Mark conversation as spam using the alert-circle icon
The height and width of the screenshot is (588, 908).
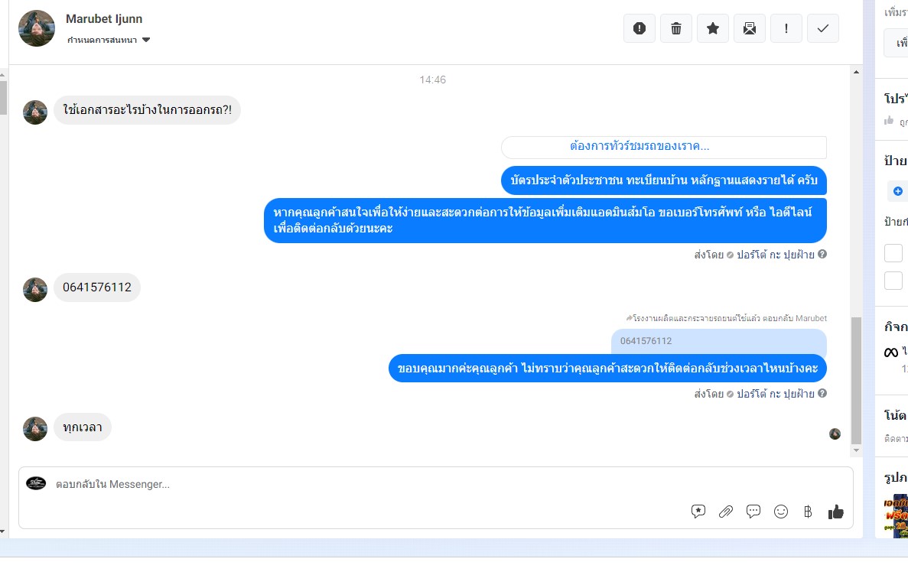tap(640, 28)
